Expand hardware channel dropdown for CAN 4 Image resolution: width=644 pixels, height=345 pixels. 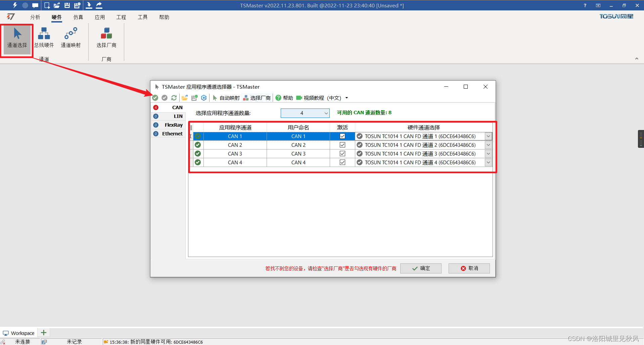[x=488, y=162]
